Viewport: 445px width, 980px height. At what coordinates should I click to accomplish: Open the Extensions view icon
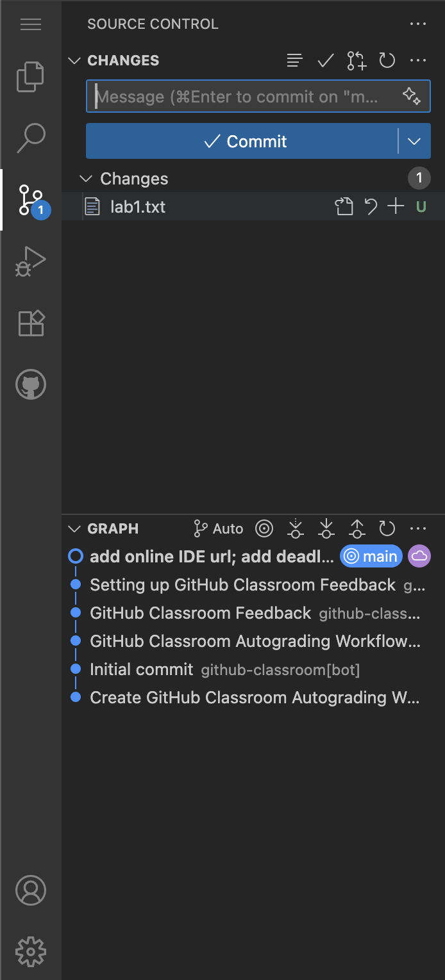pyautogui.click(x=30, y=323)
